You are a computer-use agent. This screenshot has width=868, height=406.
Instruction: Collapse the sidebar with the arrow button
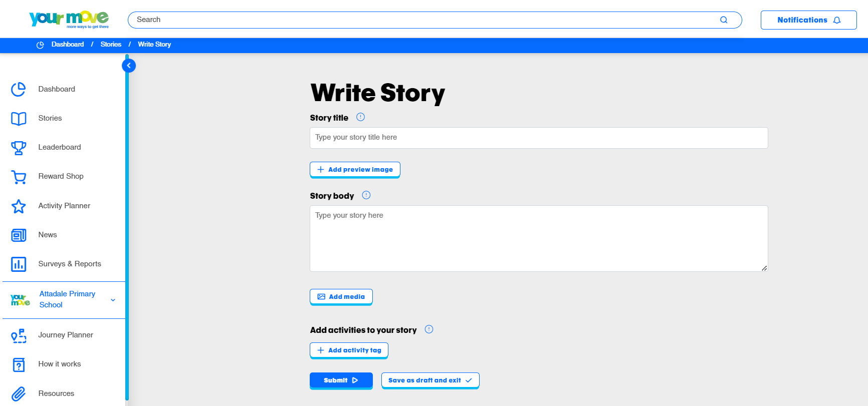point(129,66)
